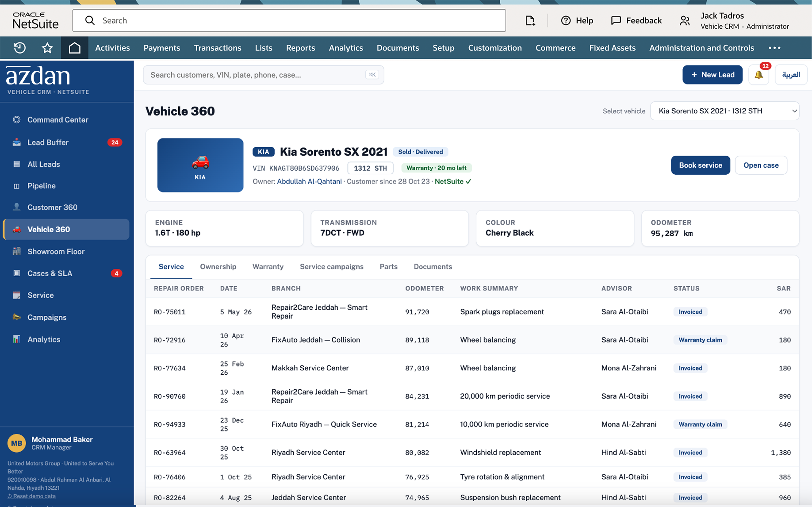Click repair order RO-75011
This screenshot has width=812, height=507.
170,312
